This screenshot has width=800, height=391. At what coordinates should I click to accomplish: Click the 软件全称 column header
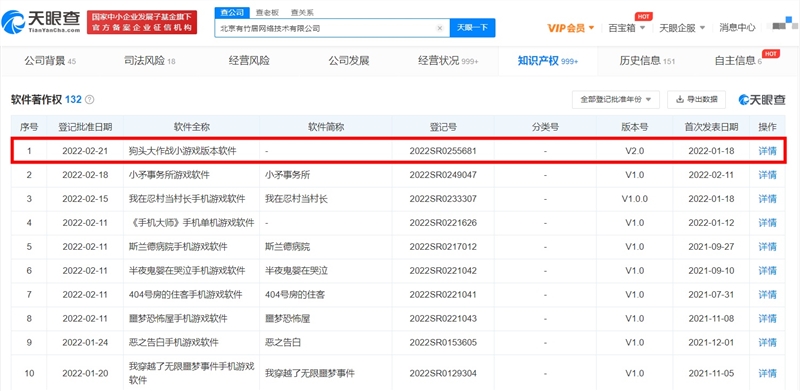coord(191,127)
